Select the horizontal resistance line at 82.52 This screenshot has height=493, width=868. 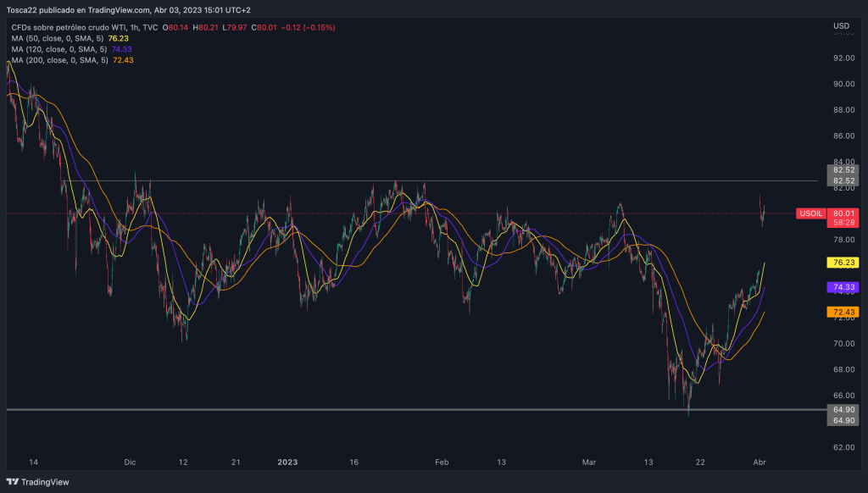pos(509,180)
